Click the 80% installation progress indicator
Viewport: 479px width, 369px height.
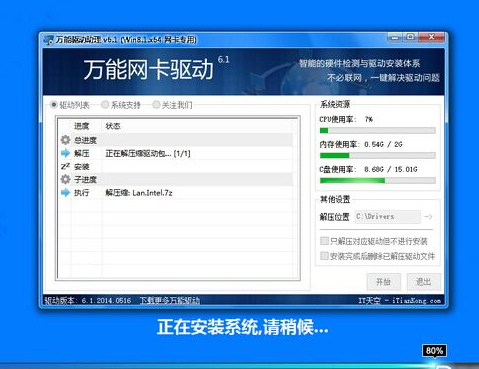434,351
